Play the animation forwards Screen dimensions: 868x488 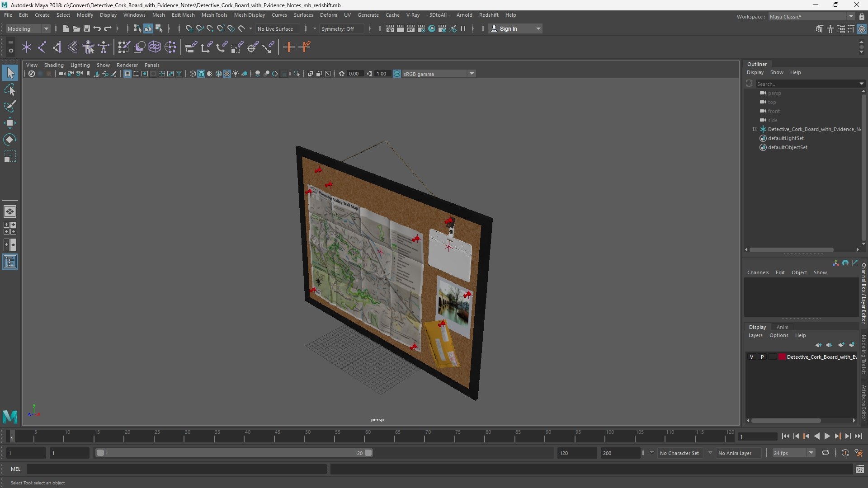pyautogui.click(x=827, y=436)
